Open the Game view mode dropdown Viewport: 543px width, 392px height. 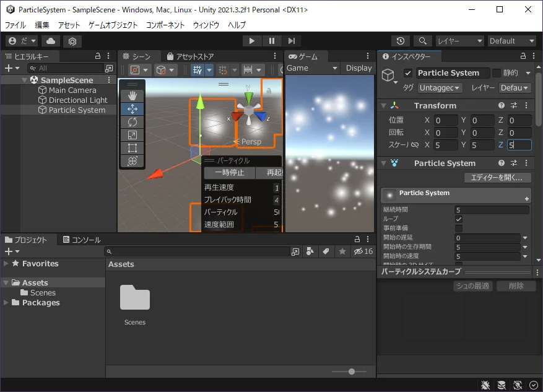[x=311, y=68]
